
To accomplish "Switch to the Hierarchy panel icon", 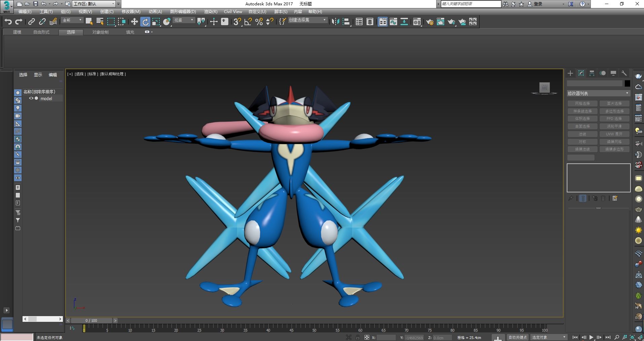I will point(592,73).
